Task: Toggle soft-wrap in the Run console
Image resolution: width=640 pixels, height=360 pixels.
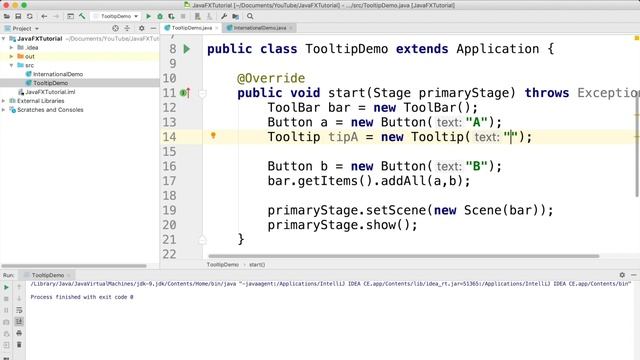Action: click(19, 310)
